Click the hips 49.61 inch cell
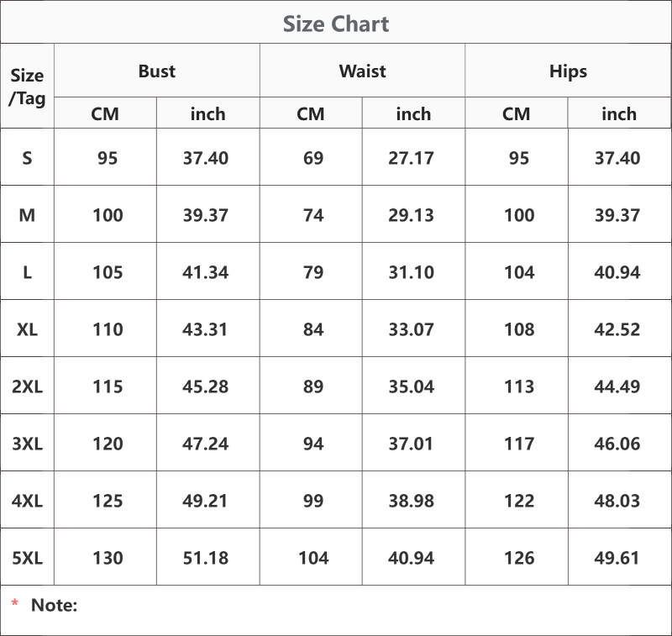Image resolution: width=672 pixels, height=636 pixels. point(617,558)
